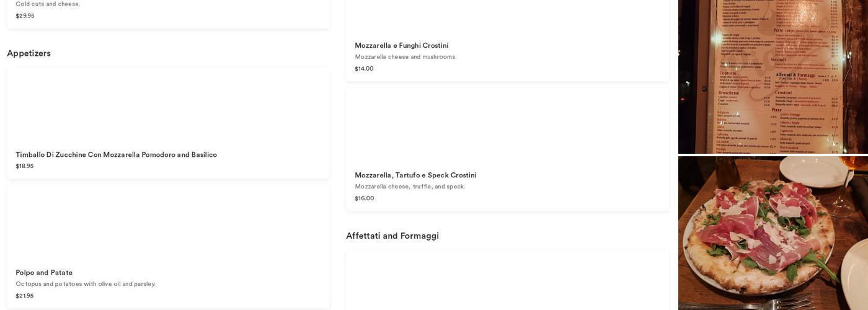This screenshot has height=310, width=868.
Task: Click the 'Mozzarella cheese and mushrooms' description
Action: point(405,57)
